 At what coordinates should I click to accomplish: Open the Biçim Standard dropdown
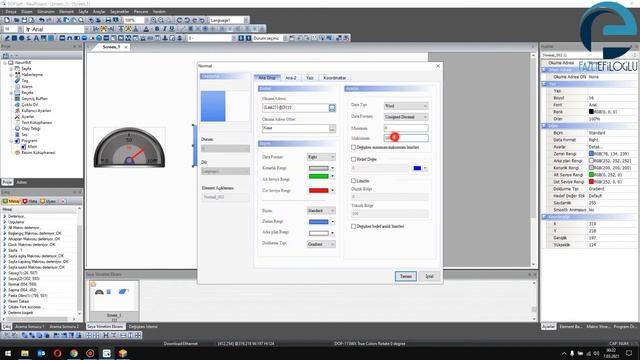coord(321,211)
